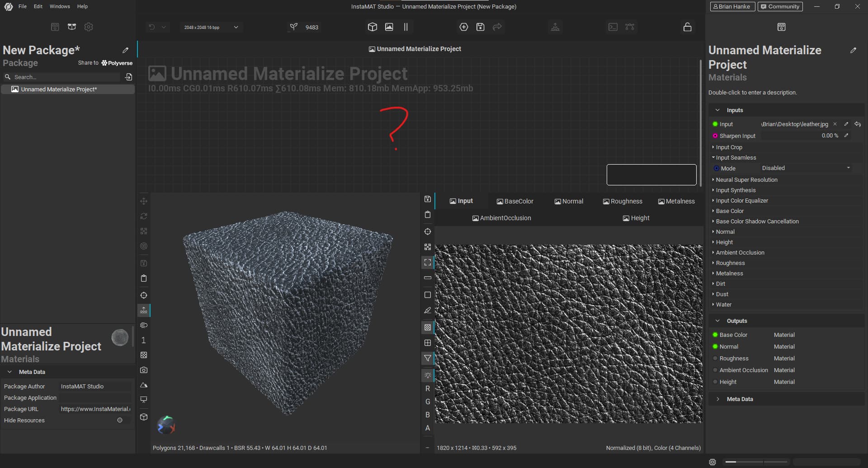Viewport: 868px width, 468px height.
Task: Click the 3D cube view icon in top toolbar
Action: point(372,27)
